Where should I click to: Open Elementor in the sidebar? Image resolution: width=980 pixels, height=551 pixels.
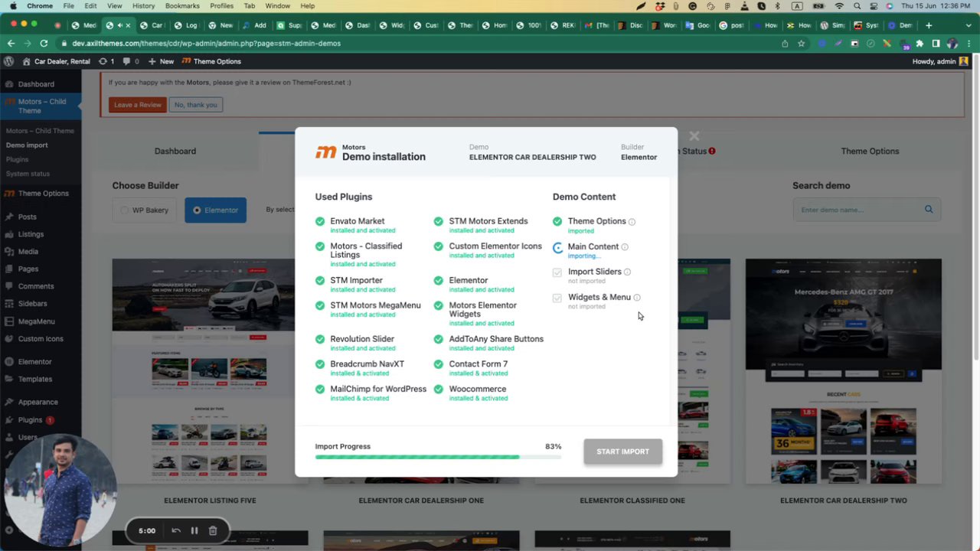(x=35, y=362)
